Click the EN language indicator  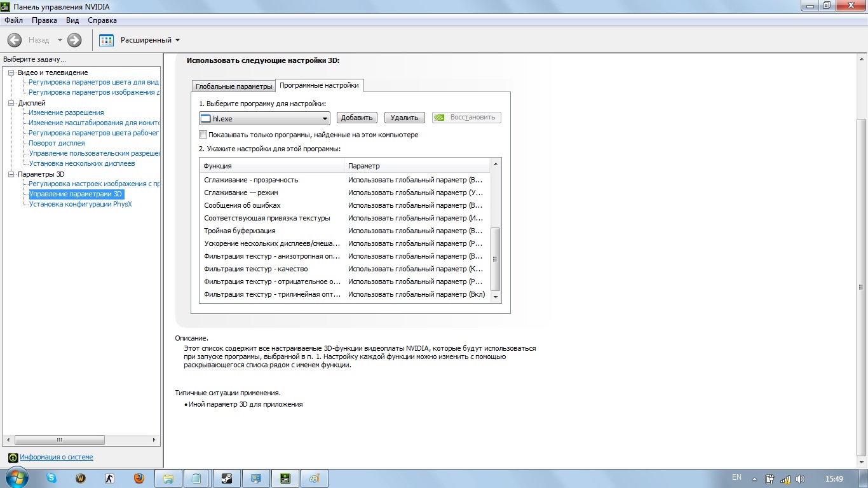click(736, 477)
